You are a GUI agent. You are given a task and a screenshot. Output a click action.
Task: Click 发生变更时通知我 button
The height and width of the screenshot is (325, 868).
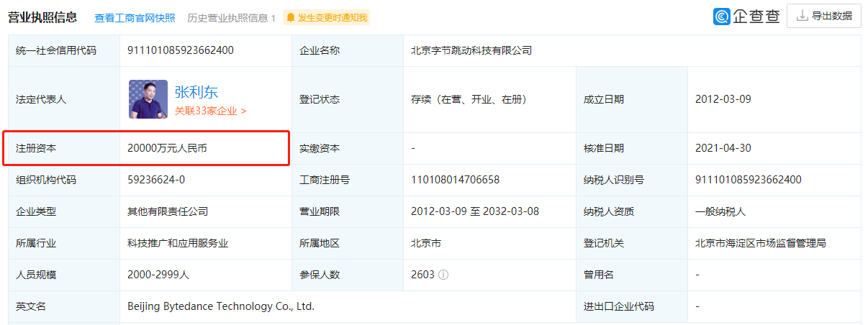tap(326, 17)
